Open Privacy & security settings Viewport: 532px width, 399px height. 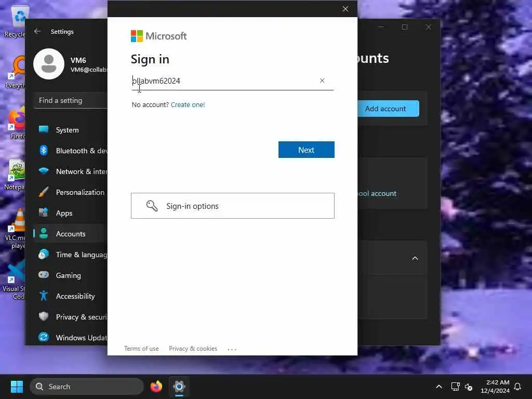(71, 316)
